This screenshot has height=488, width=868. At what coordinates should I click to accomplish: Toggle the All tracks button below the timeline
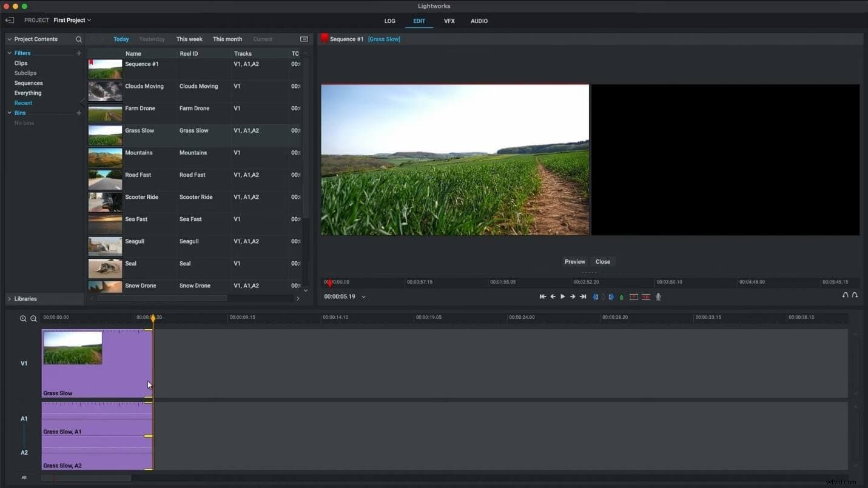[24, 477]
